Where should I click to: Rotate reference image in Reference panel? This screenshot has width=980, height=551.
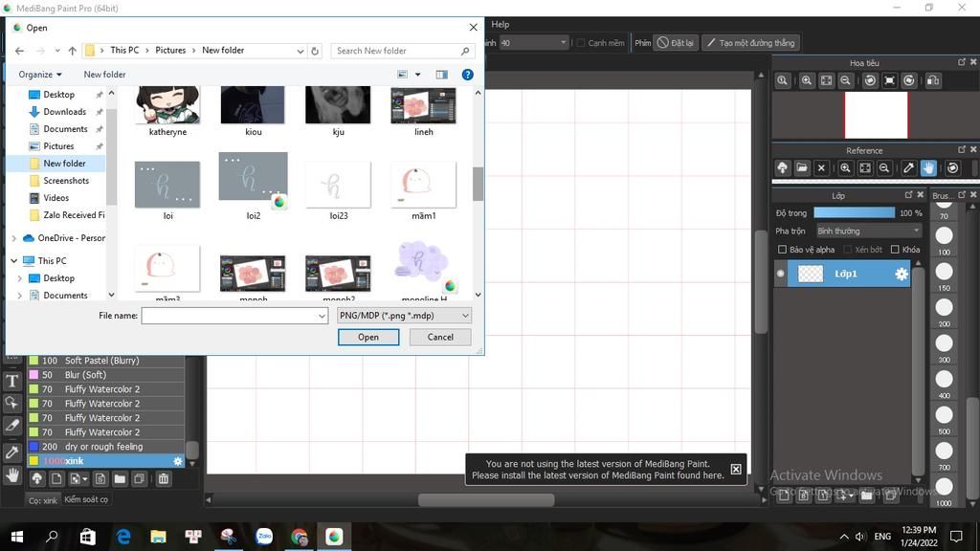[952, 168]
